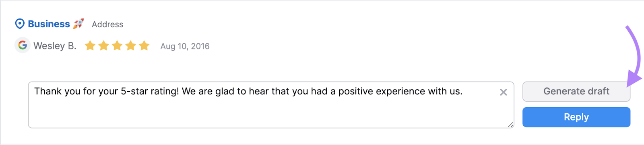The width and height of the screenshot is (644, 145).
Task: Send the response with the Reply button
Action: (576, 117)
